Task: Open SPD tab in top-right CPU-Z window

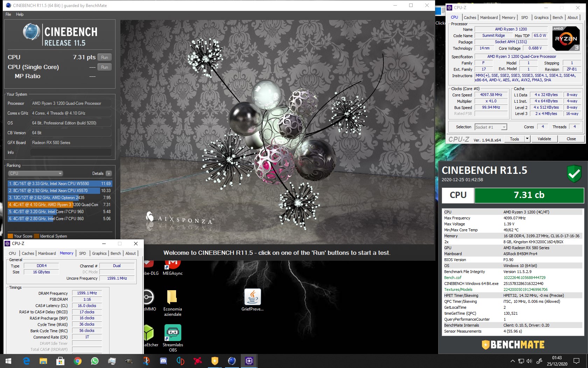Action: point(524,18)
